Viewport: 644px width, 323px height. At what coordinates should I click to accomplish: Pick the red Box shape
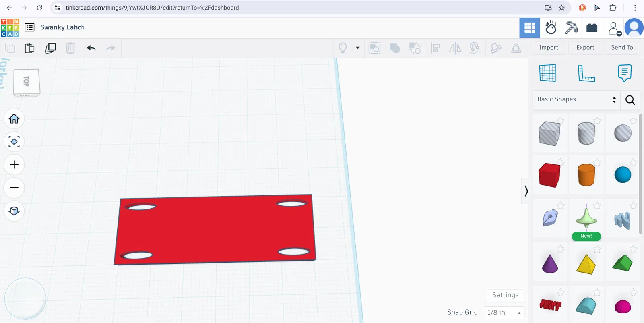pos(549,175)
